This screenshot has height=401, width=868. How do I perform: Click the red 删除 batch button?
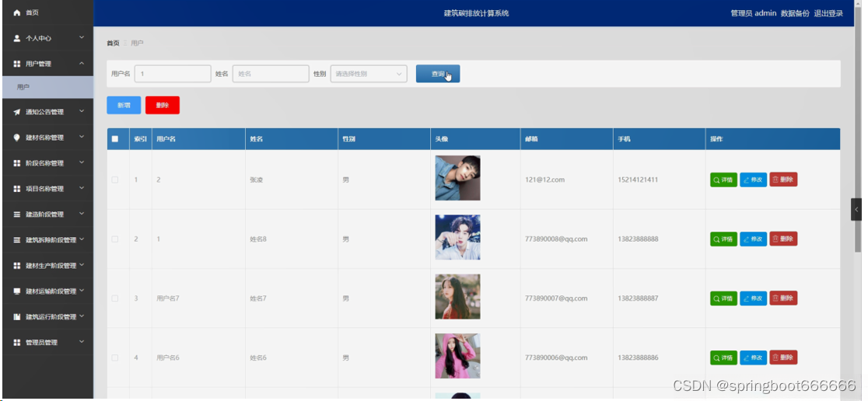(x=163, y=105)
